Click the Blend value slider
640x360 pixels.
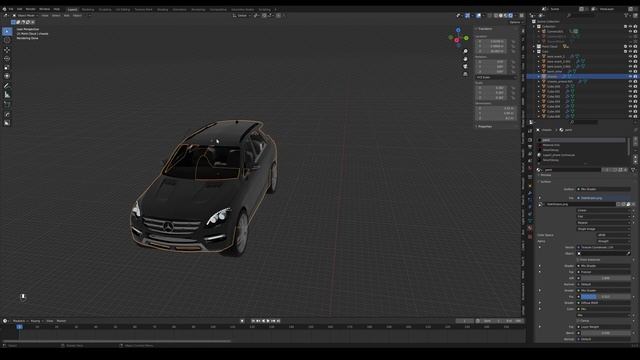click(x=606, y=333)
